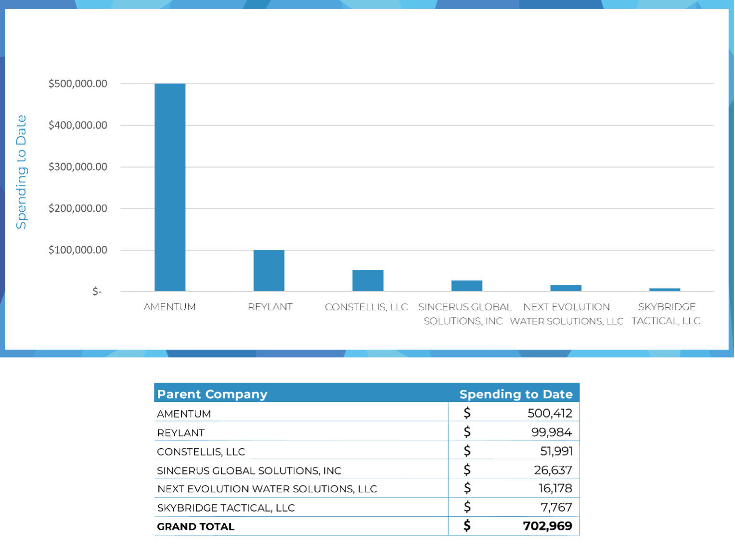
Task: Click the $300,000.00 axis label
Action: pos(78,167)
